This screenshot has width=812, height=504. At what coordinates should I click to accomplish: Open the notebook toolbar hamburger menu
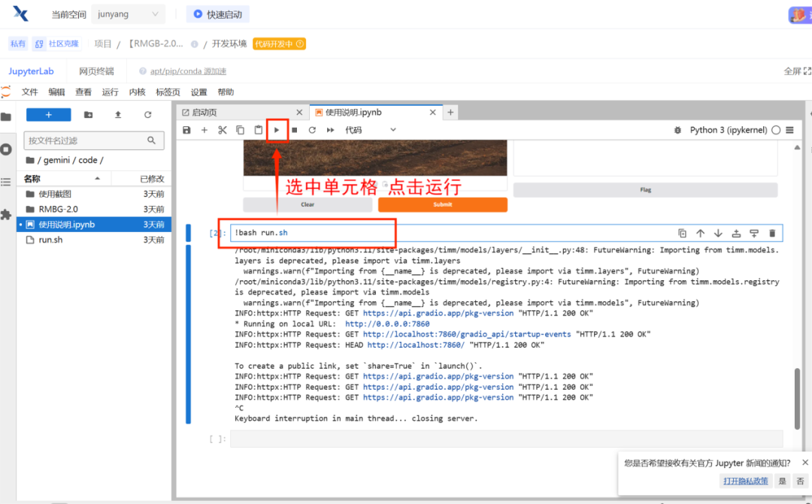pyautogui.click(x=789, y=130)
